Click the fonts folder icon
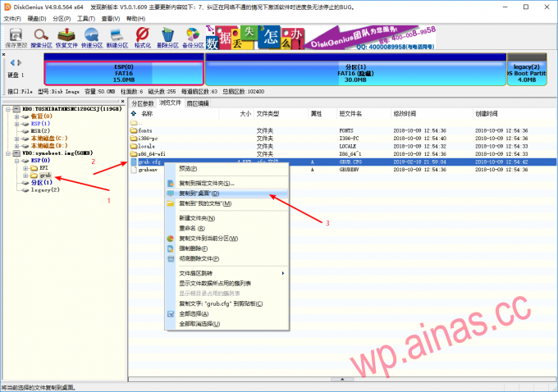This screenshot has height=392, width=558. (134, 130)
